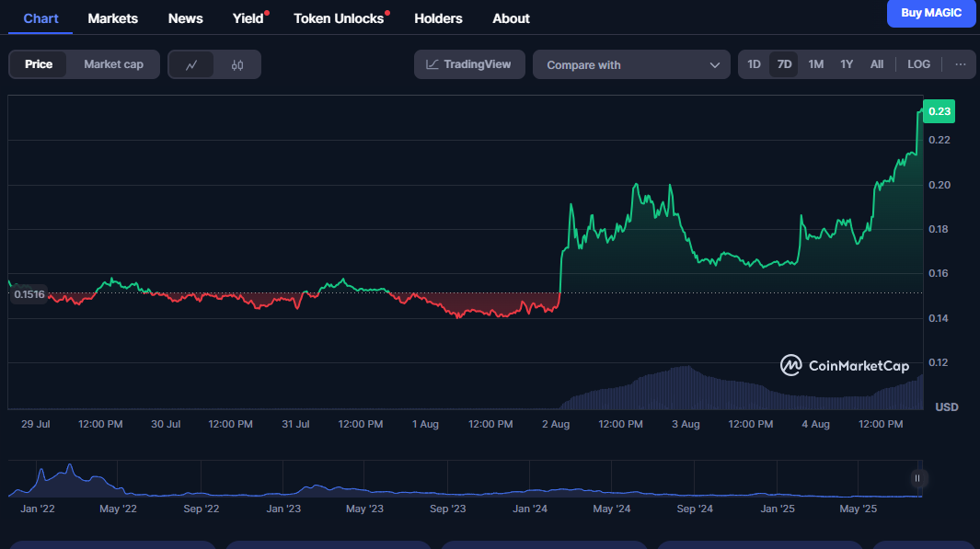Select the Market cap toggle
Screen dimensions: 980x549
[x=113, y=64]
